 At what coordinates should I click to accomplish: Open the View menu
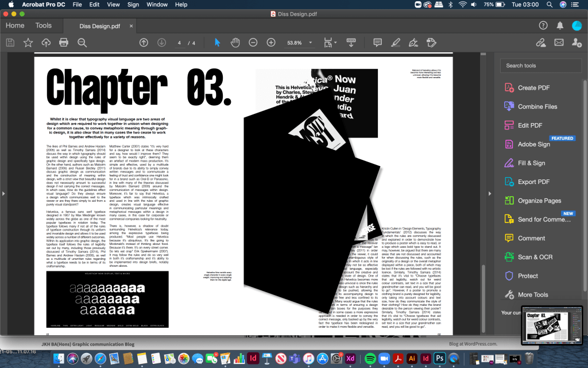point(113,5)
